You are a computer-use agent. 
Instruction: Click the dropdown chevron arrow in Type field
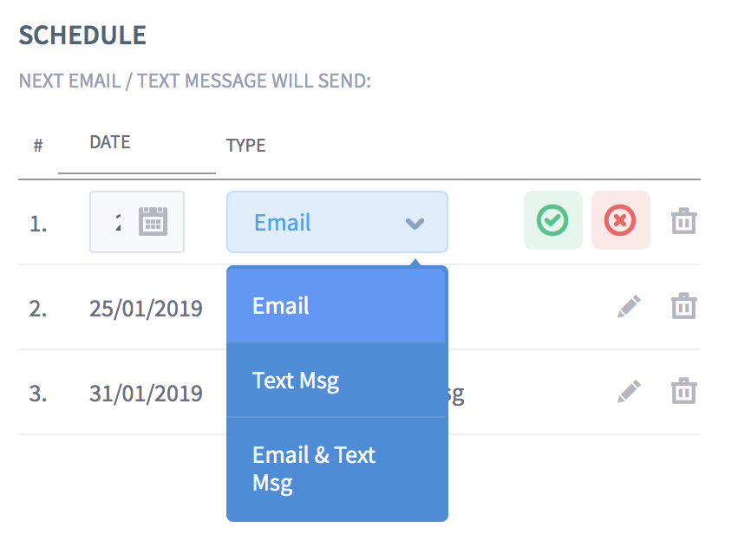pyautogui.click(x=415, y=224)
